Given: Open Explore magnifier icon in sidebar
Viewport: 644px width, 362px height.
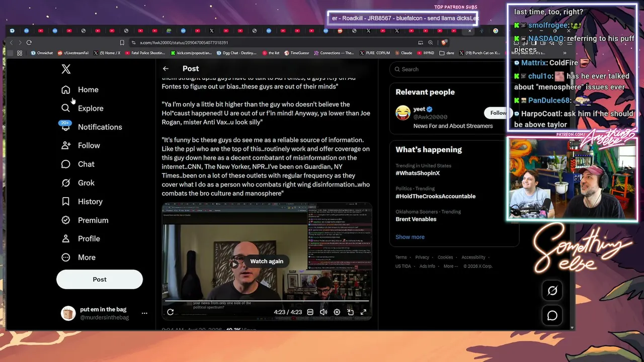Looking at the screenshot, I should pyautogui.click(x=66, y=108).
